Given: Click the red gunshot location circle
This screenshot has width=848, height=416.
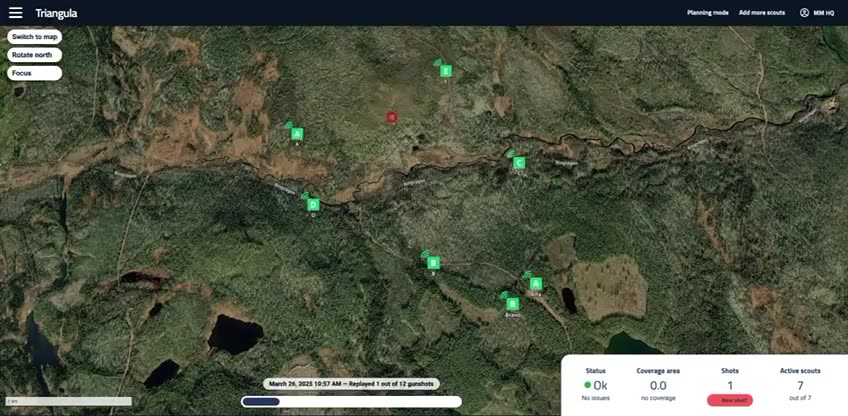Looking at the screenshot, I should (x=392, y=116).
